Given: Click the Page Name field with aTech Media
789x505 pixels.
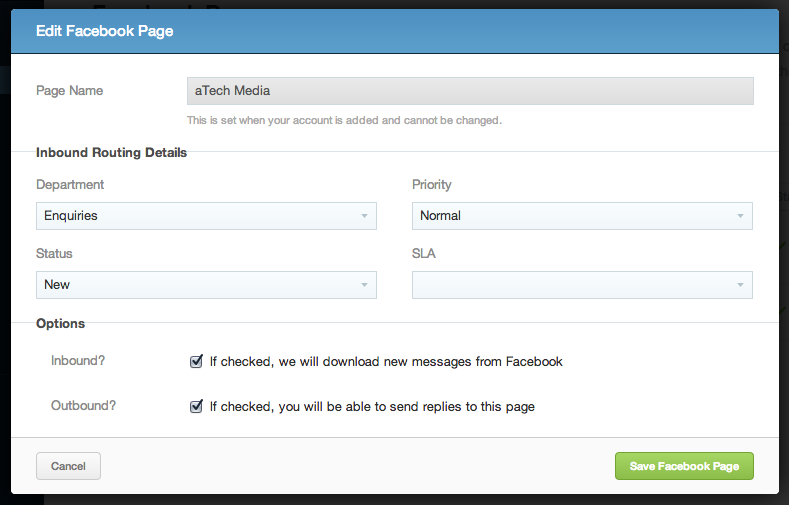Looking at the screenshot, I should (470, 91).
